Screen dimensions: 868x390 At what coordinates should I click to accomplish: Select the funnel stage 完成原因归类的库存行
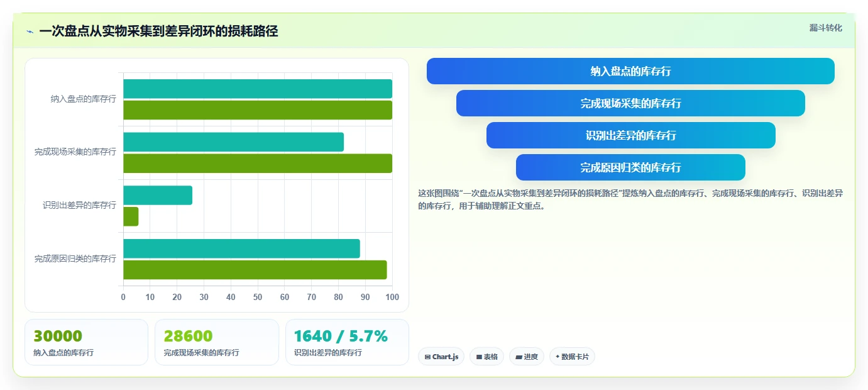pyautogui.click(x=630, y=167)
